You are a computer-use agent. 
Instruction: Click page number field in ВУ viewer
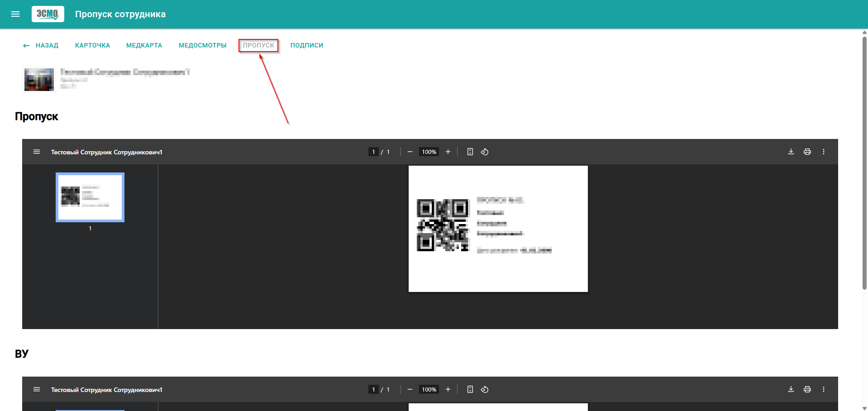click(x=373, y=389)
